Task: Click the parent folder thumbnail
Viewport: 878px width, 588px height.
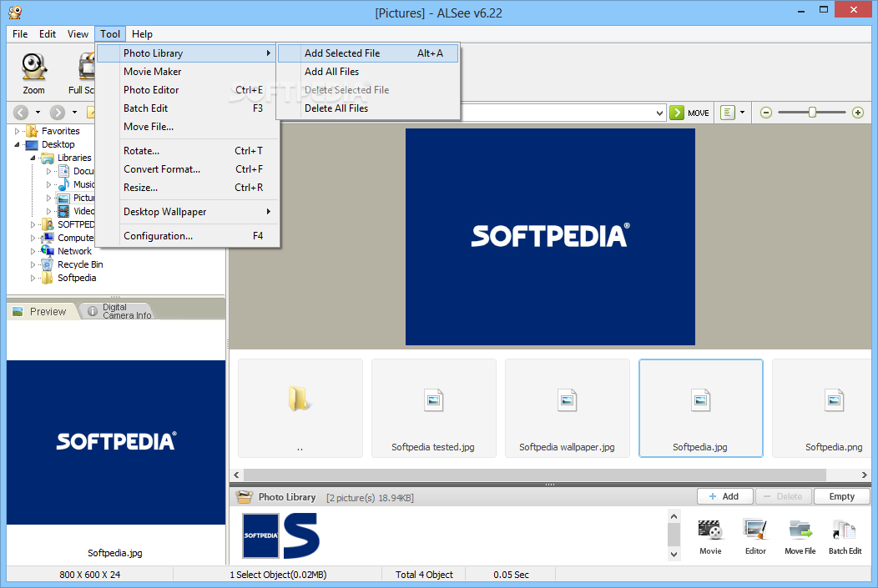Action: click(x=300, y=409)
